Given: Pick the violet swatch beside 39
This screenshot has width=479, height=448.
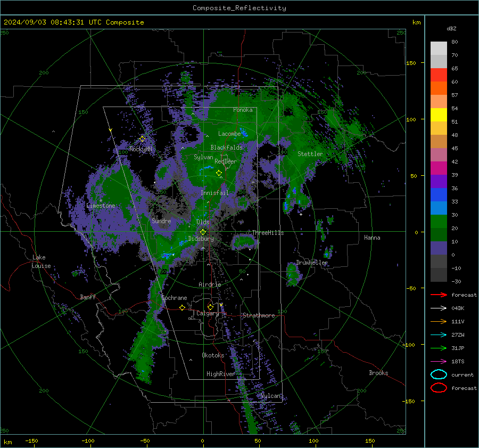Looking at the screenshot, I should 439,181.
